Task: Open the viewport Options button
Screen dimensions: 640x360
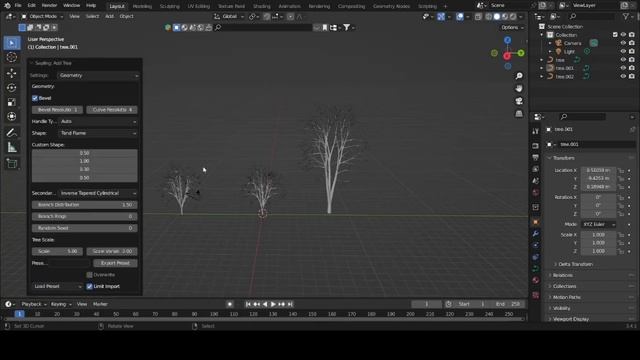Action: pos(512,27)
